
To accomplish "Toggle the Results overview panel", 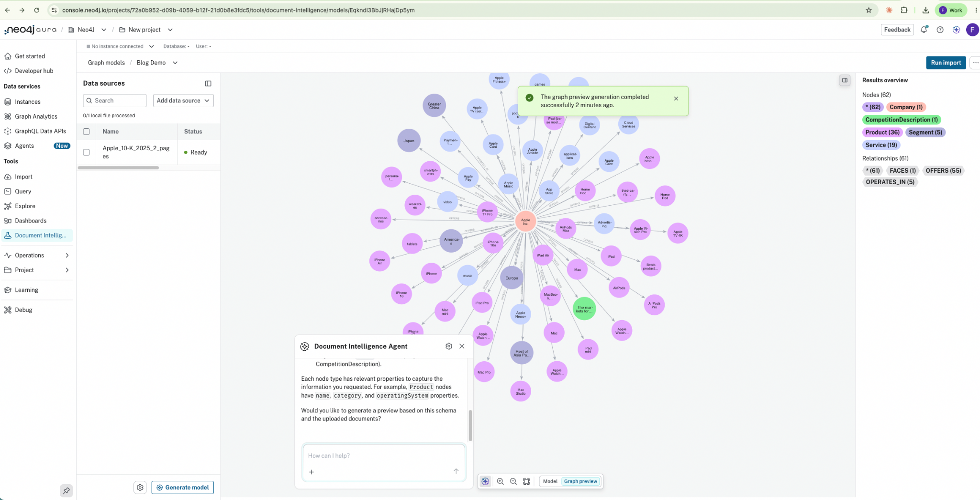I will click(845, 80).
